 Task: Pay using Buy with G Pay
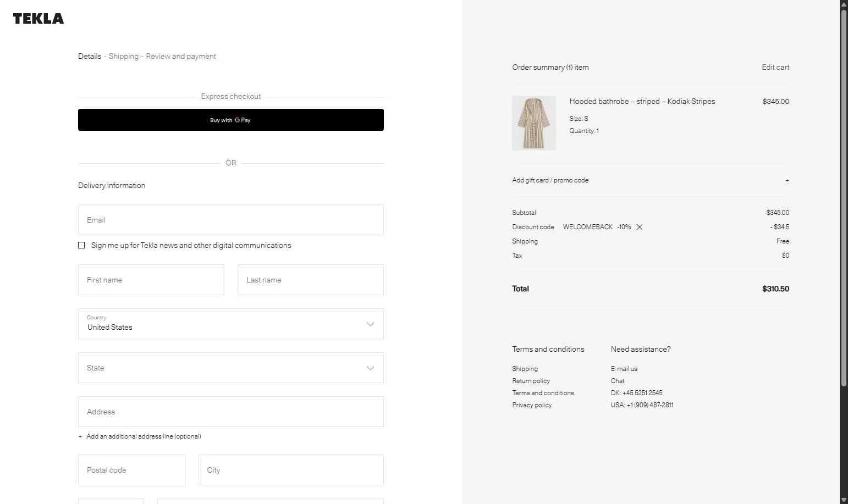point(231,120)
